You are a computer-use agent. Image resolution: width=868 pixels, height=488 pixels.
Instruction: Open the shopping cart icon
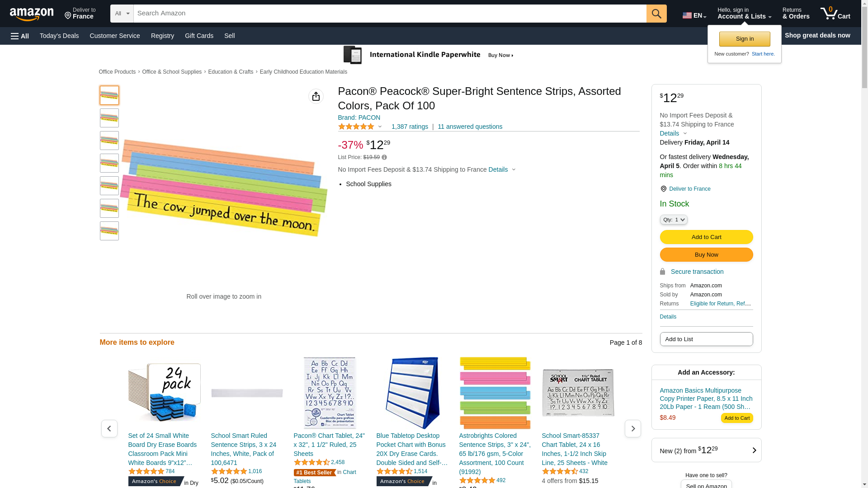pos(835,14)
